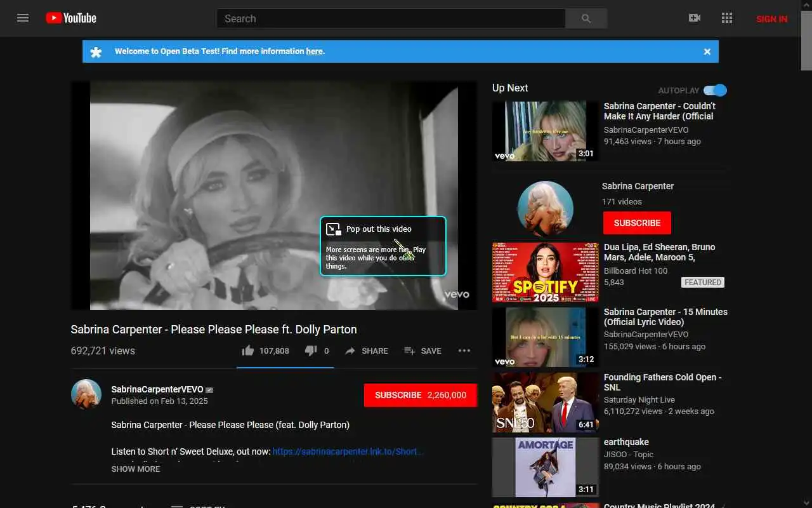Open SabrinaCarpenterVEVO channel avatar
812x508 pixels.
point(86,394)
